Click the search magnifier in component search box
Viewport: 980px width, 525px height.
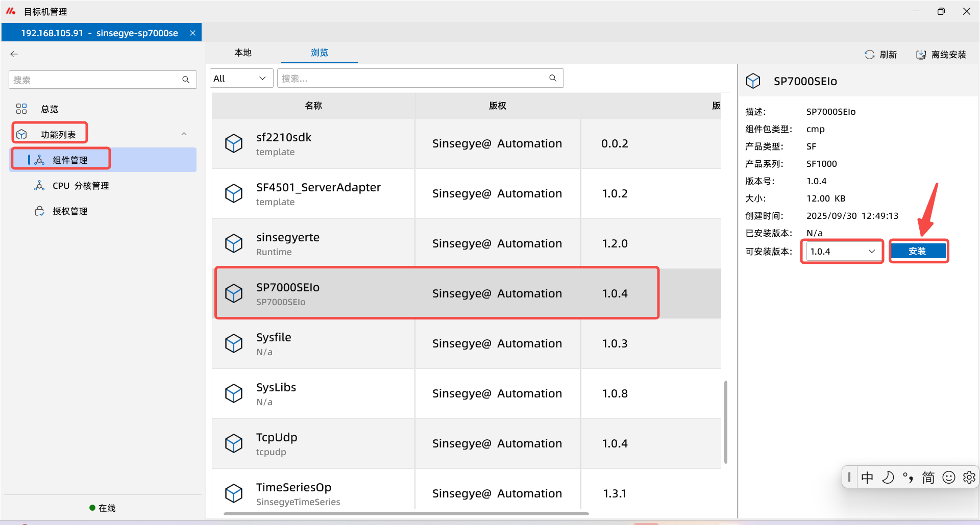[553, 78]
